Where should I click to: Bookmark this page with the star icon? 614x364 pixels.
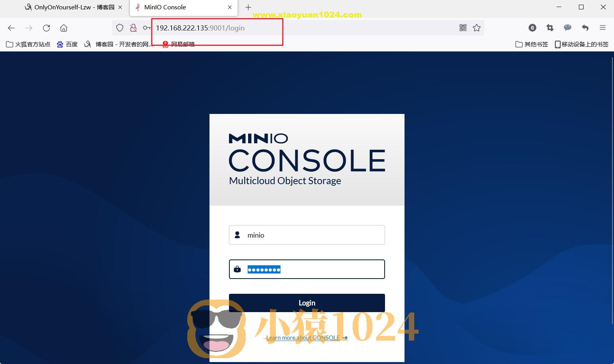477,28
